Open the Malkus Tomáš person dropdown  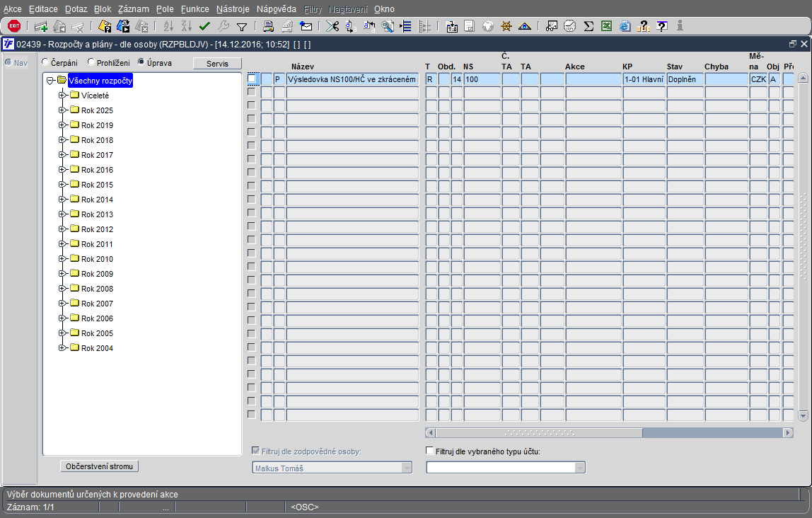point(407,468)
